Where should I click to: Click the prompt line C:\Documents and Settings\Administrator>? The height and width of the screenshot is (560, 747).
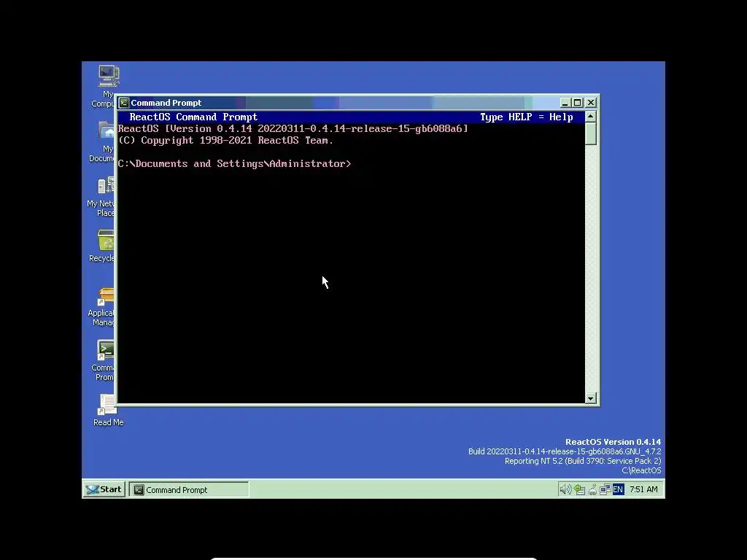click(234, 164)
